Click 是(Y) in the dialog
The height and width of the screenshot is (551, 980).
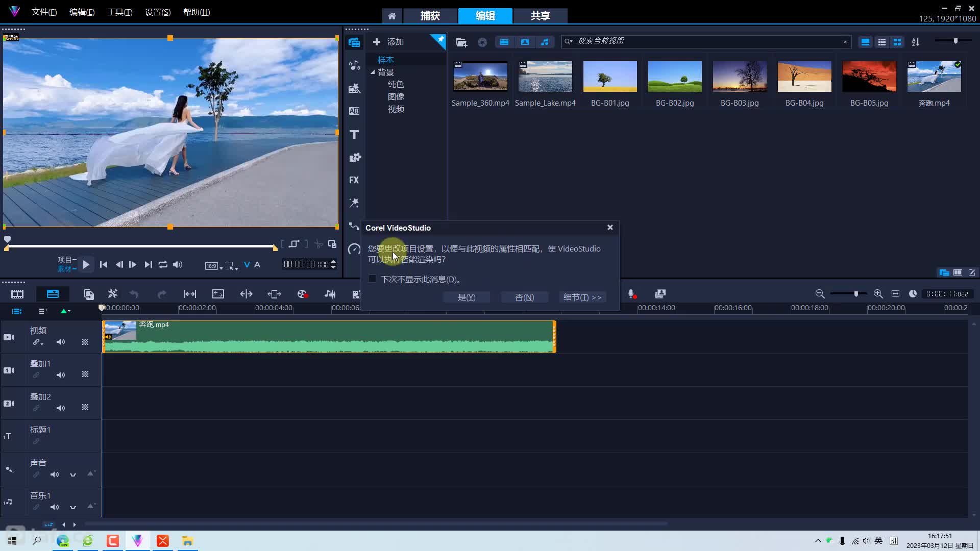pyautogui.click(x=467, y=297)
